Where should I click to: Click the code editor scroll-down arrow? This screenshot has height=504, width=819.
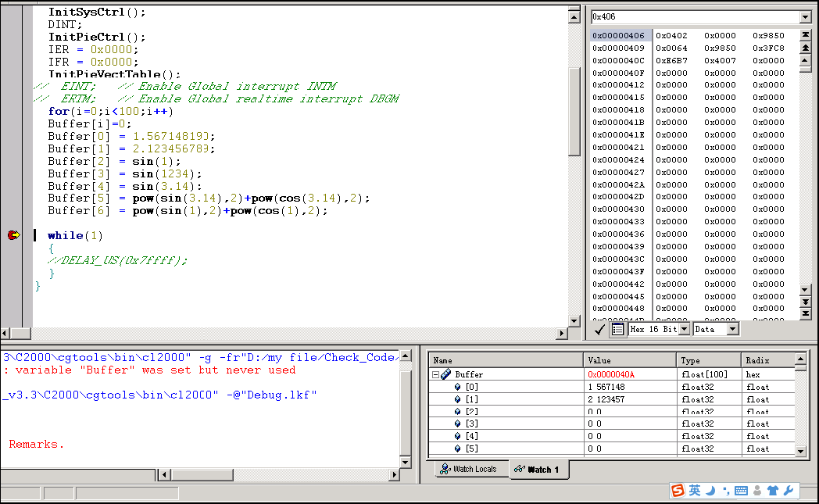[x=574, y=321]
